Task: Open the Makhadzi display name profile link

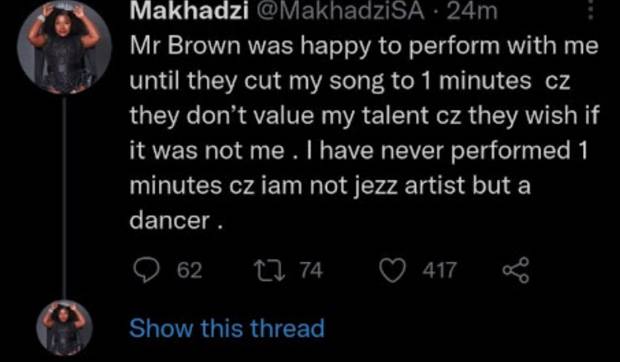Action: pyautogui.click(x=189, y=11)
